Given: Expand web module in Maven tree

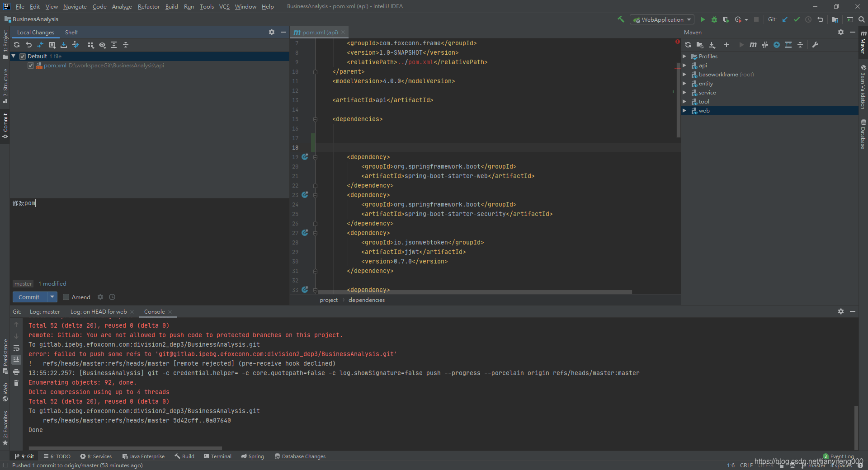Looking at the screenshot, I should (x=684, y=111).
